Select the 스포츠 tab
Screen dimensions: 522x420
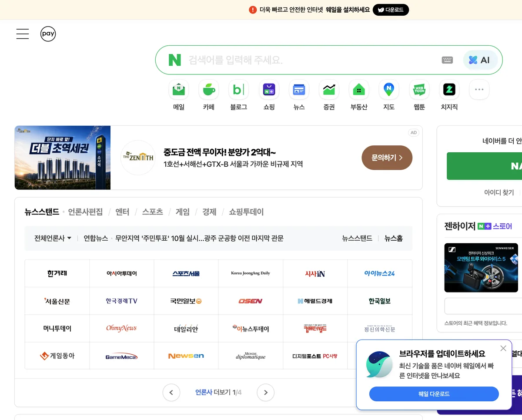coord(153,212)
